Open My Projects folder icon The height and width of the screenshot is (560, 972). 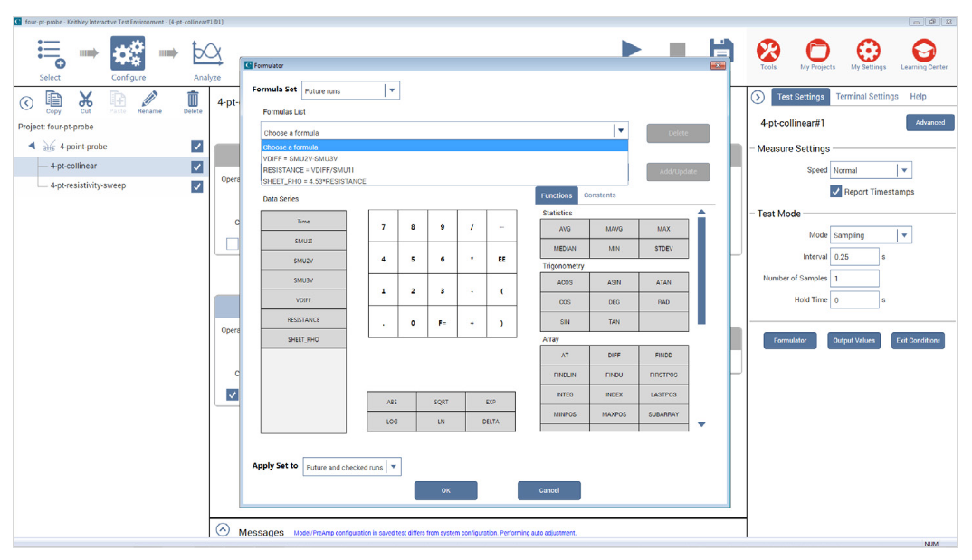pyautogui.click(x=817, y=52)
